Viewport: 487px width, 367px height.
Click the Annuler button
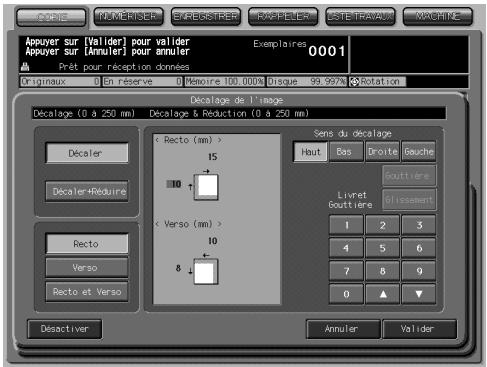pyautogui.click(x=343, y=329)
